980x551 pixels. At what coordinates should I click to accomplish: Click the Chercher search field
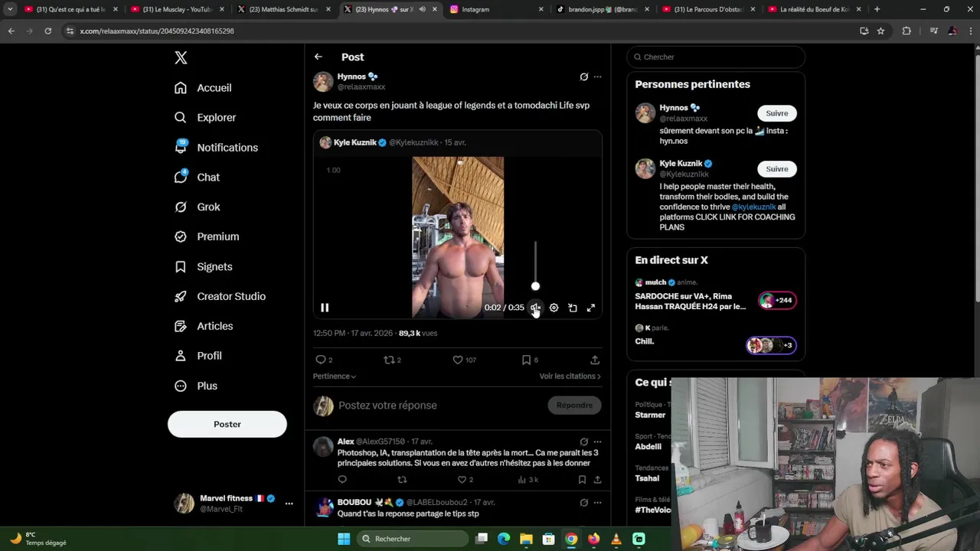click(716, 57)
